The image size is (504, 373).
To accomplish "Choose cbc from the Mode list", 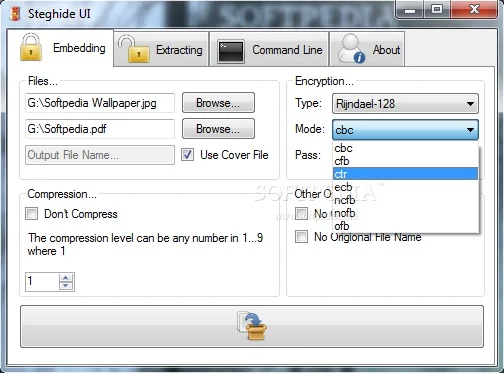I will [405, 148].
